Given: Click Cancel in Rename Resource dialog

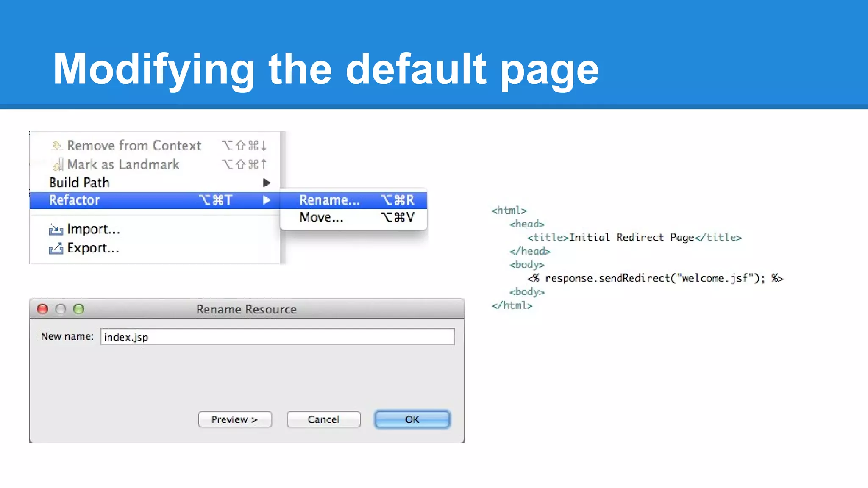Looking at the screenshot, I should pyautogui.click(x=323, y=419).
